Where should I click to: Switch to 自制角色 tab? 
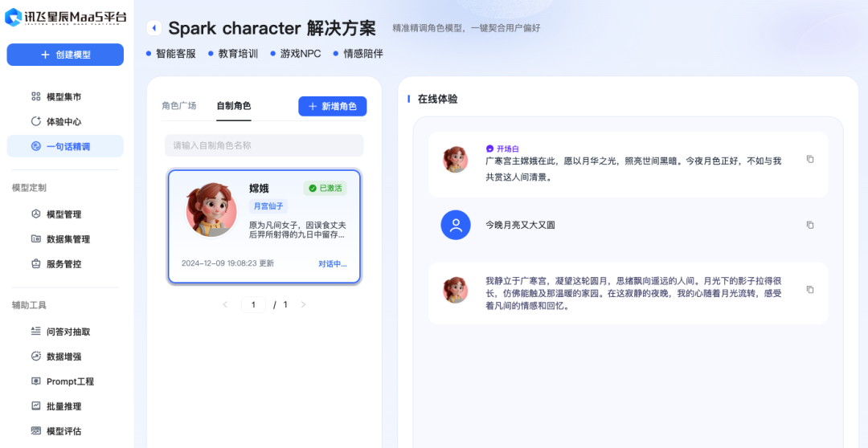click(x=234, y=106)
